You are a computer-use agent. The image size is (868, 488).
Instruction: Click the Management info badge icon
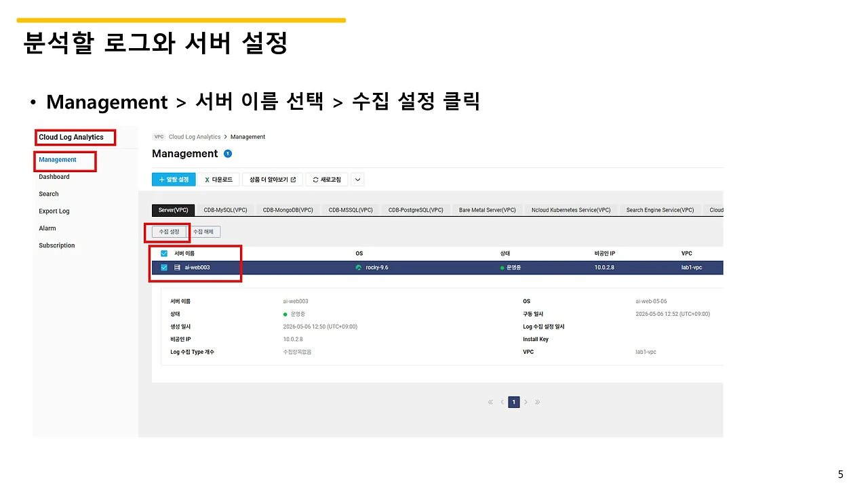pyautogui.click(x=228, y=154)
